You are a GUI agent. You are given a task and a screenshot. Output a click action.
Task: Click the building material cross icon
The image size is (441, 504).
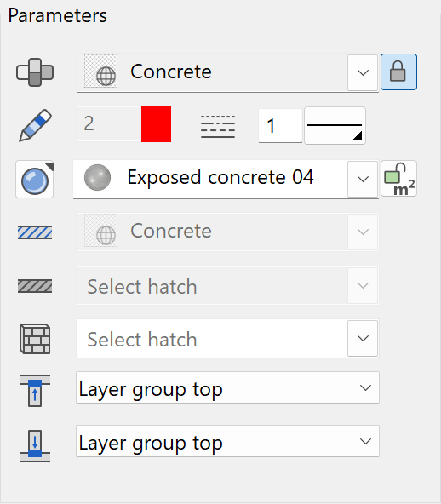coord(35,72)
